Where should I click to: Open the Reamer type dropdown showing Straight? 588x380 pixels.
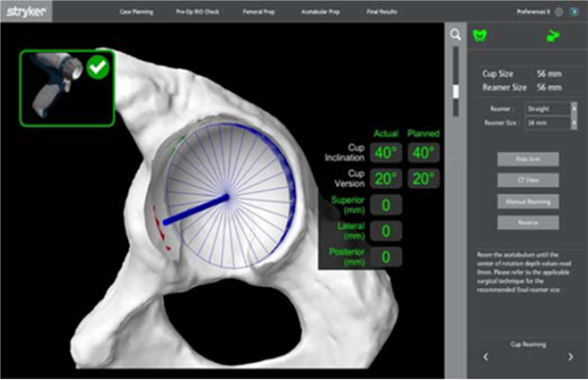(x=551, y=109)
